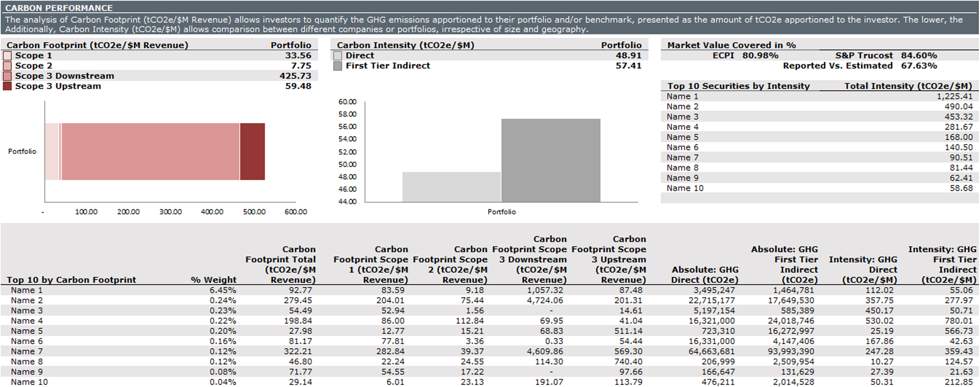
Task: Click the S&P Trucost 84.60% coverage value
Action: tap(919, 56)
